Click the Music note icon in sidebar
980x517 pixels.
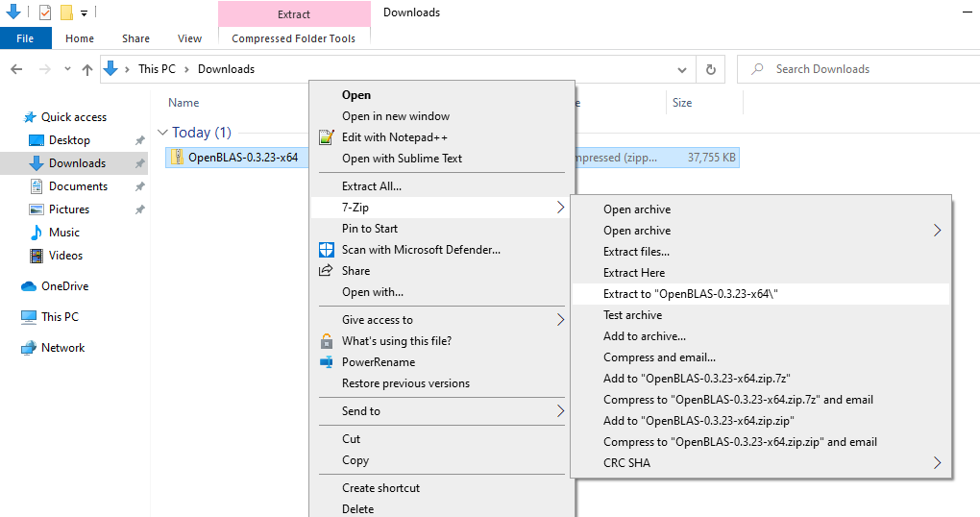(37, 233)
